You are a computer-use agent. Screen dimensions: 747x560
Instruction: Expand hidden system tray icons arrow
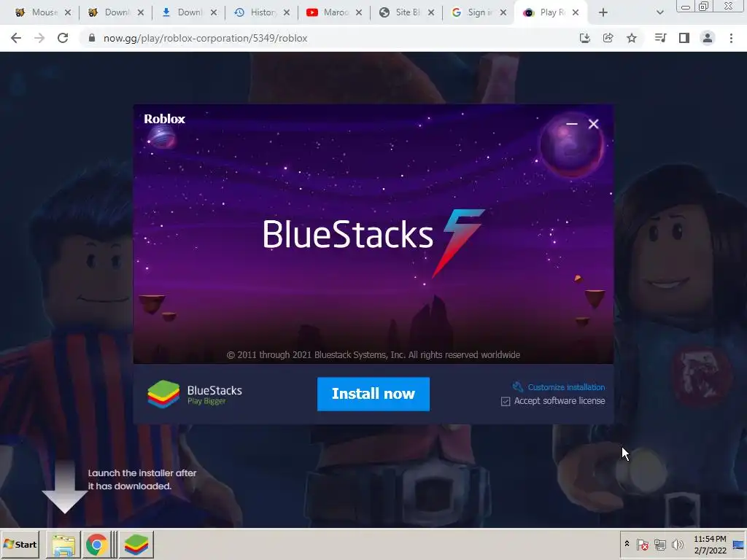[x=627, y=544]
